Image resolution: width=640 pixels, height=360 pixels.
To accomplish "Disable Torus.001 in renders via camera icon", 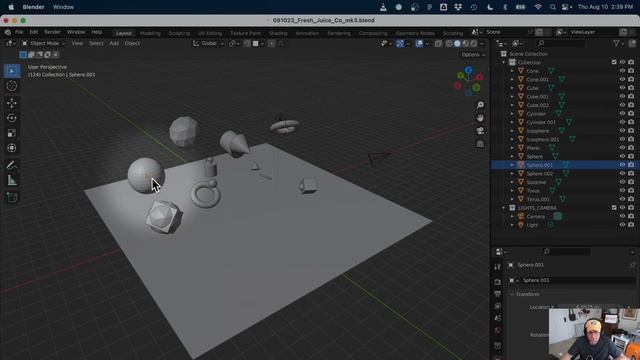I will pyautogui.click(x=631, y=199).
